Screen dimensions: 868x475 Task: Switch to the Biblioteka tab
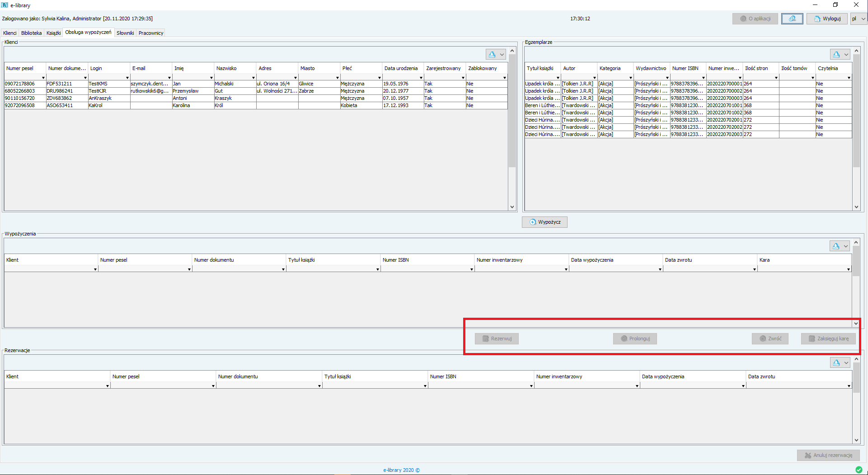point(31,33)
